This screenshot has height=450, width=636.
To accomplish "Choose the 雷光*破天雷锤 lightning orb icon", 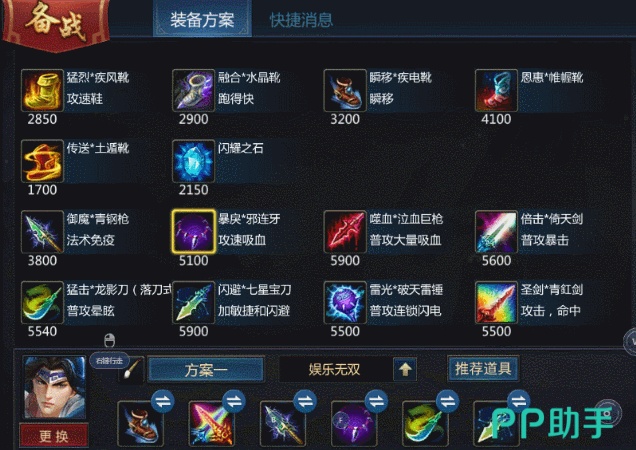I will point(345,303).
